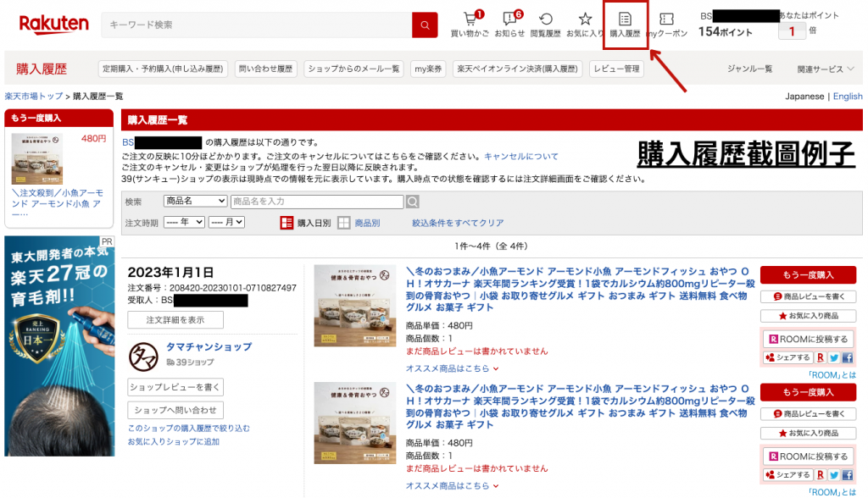This screenshot has height=498, width=868.
Task: Expand the 関連サービス menu
Action: click(x=826, y=69)
